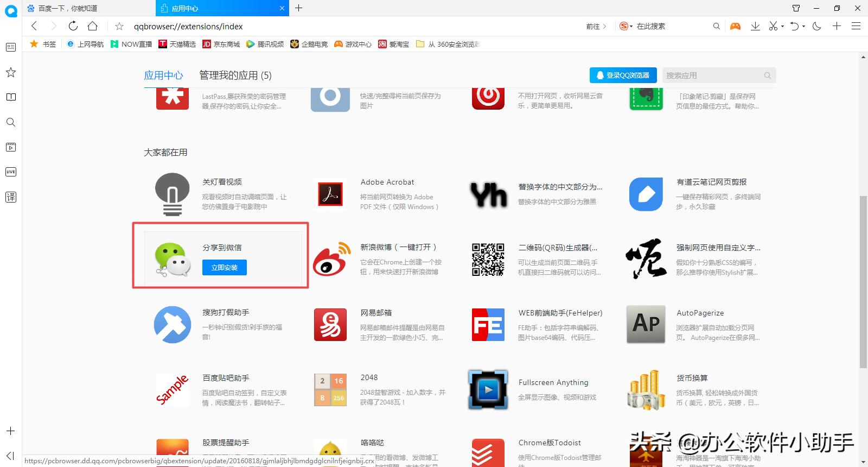Open the 网易邮箱 extension icon
Viewport: 868px width, 467px height.
[330, 325]
